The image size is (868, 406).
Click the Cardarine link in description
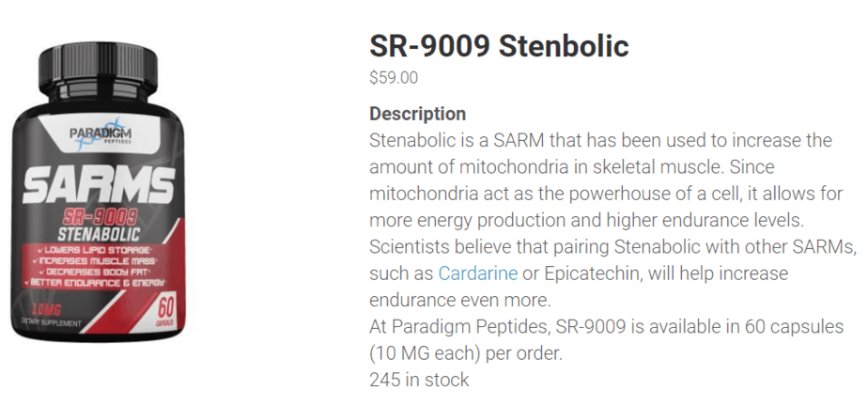tap(478, 273)
